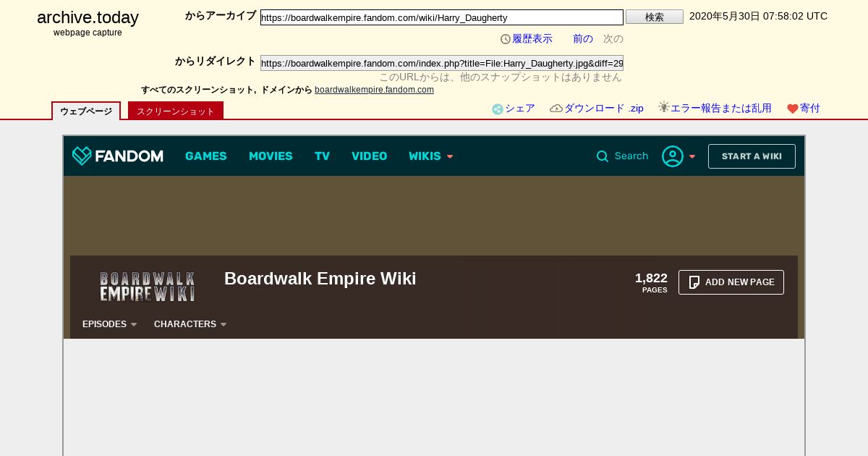
Task: Click the START A WIKI button
Action: coord(752,156)
